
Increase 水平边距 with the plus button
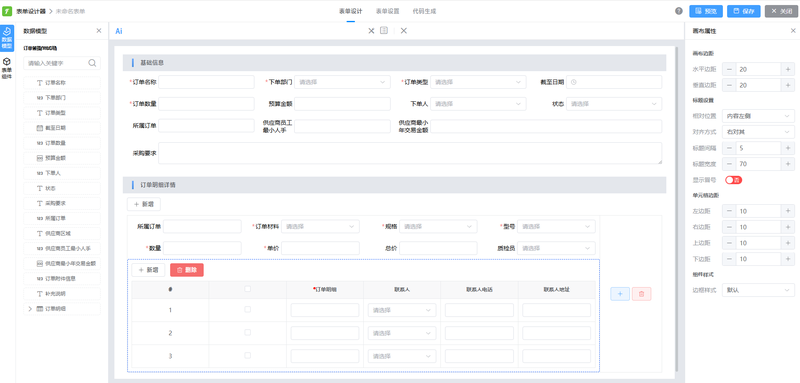point(788,69)
